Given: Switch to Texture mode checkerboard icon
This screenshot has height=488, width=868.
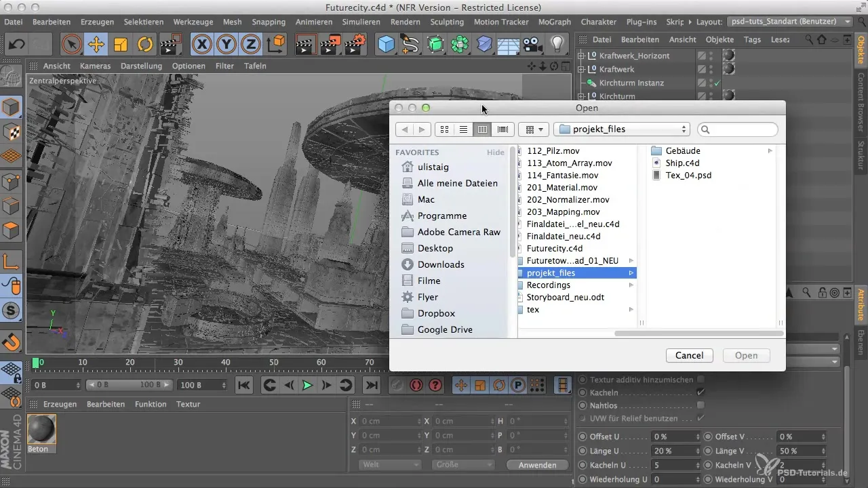Looking at the screenshot, I should tap(11, 132).
